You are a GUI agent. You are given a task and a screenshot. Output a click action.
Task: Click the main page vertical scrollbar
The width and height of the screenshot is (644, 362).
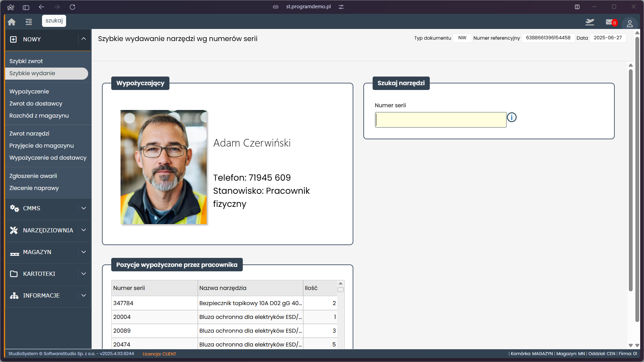coord(631,179)
